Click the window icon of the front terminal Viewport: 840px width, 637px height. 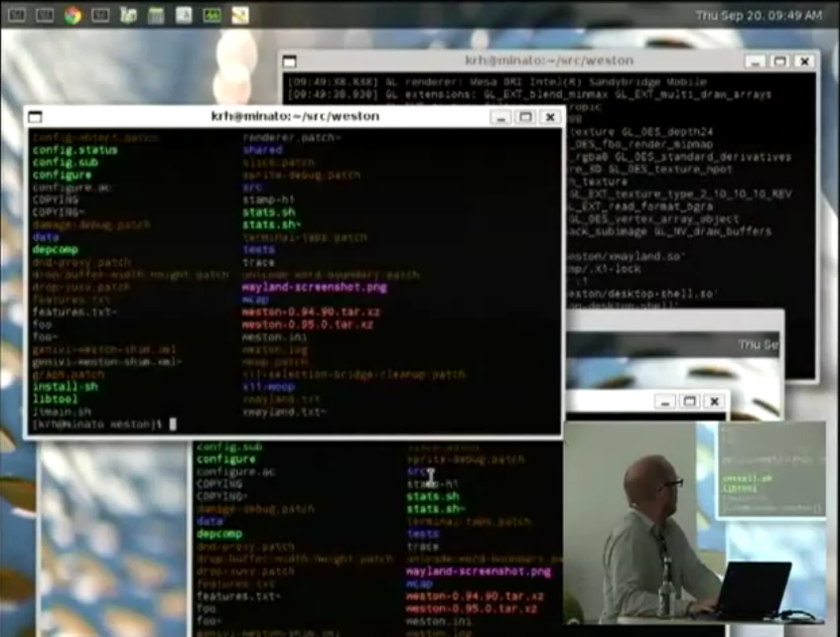coord(35,117)
